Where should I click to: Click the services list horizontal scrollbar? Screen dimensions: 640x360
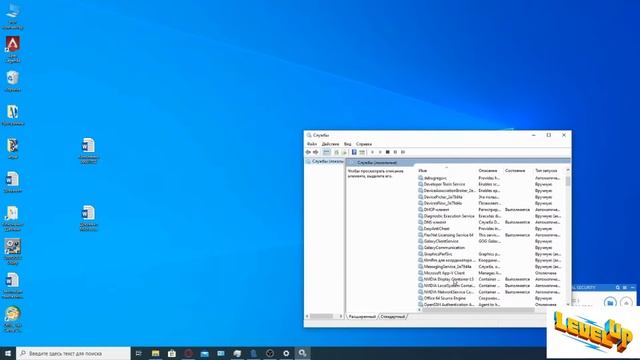click(x=478, y=310)
